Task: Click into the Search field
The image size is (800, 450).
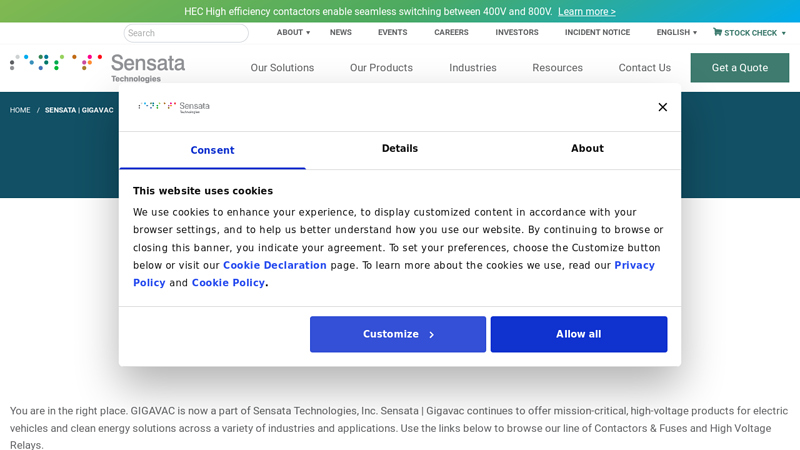Action: (x=186, y=33)
